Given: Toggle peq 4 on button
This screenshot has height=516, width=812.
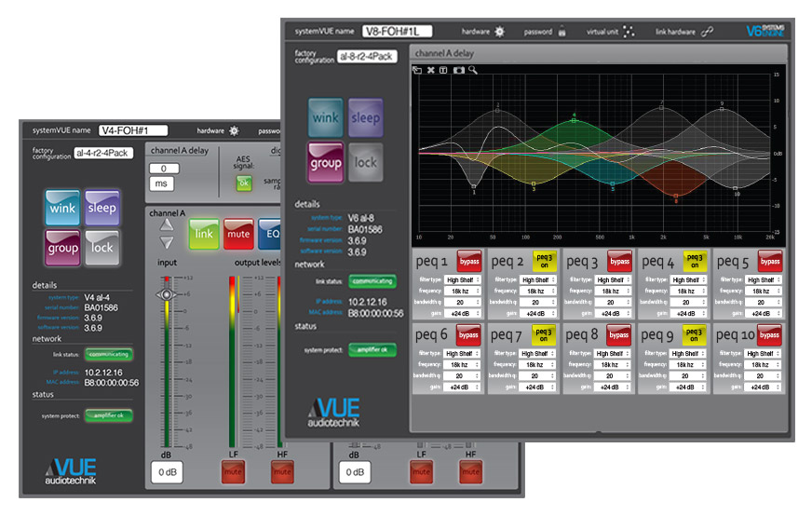Looking at the screenshot, I should tap(695, 262).
